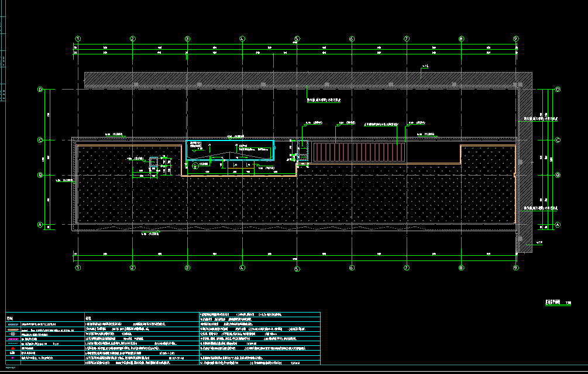Click the magenta marker symbol in legend

click(12, 358)
